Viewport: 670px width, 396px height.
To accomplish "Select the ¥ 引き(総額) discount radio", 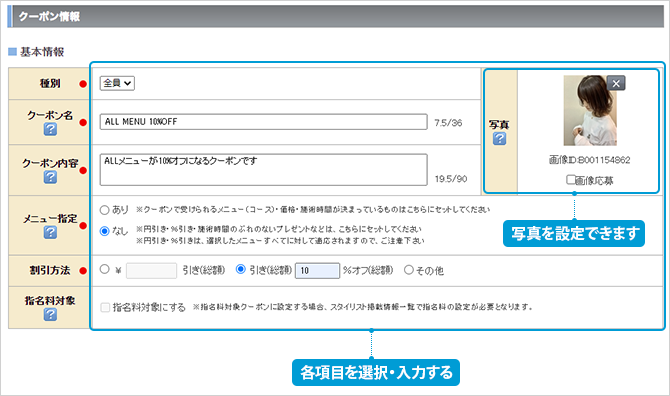I will (105, 269).
